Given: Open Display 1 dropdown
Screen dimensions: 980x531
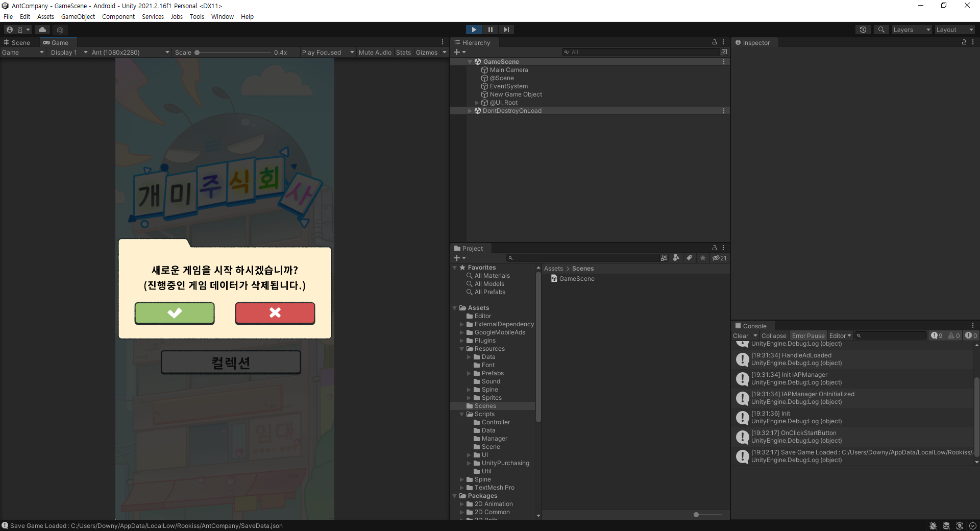Looking at the screenshot, I should 68,52.
